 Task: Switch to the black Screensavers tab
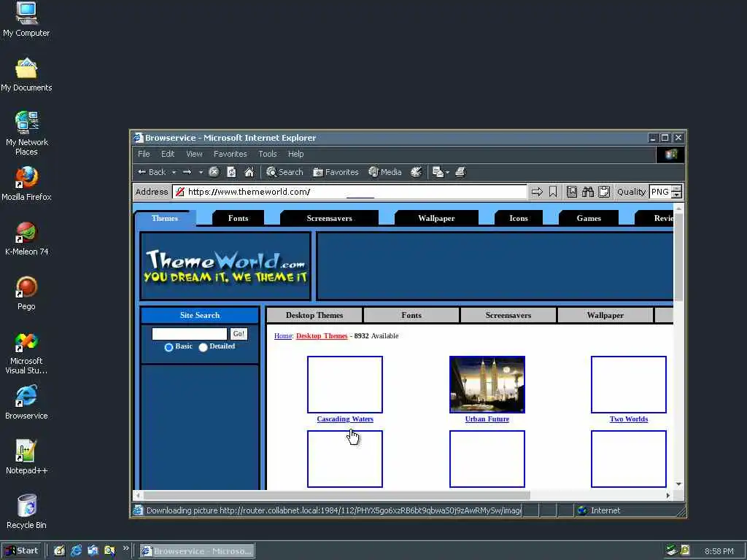click(x=329, y=218)
